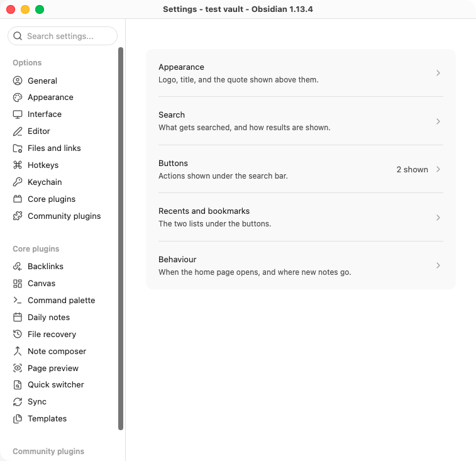Minimize the window with yellow button
Image resolution: width=476 pixels, height=461 pixels.
25,9
